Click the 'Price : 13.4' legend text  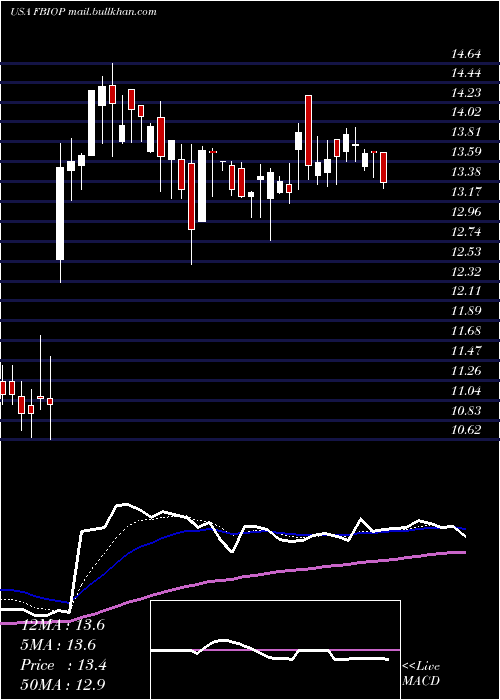pos(63,665)
